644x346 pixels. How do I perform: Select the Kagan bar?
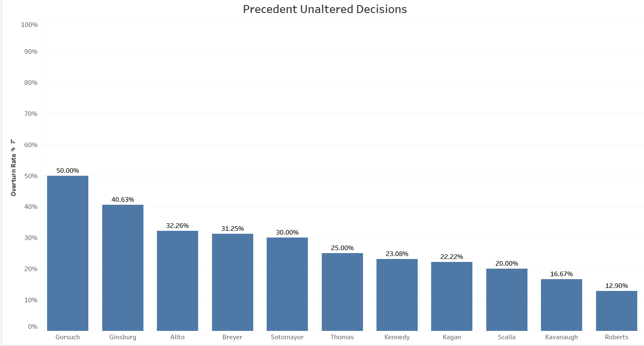(452, 296)
